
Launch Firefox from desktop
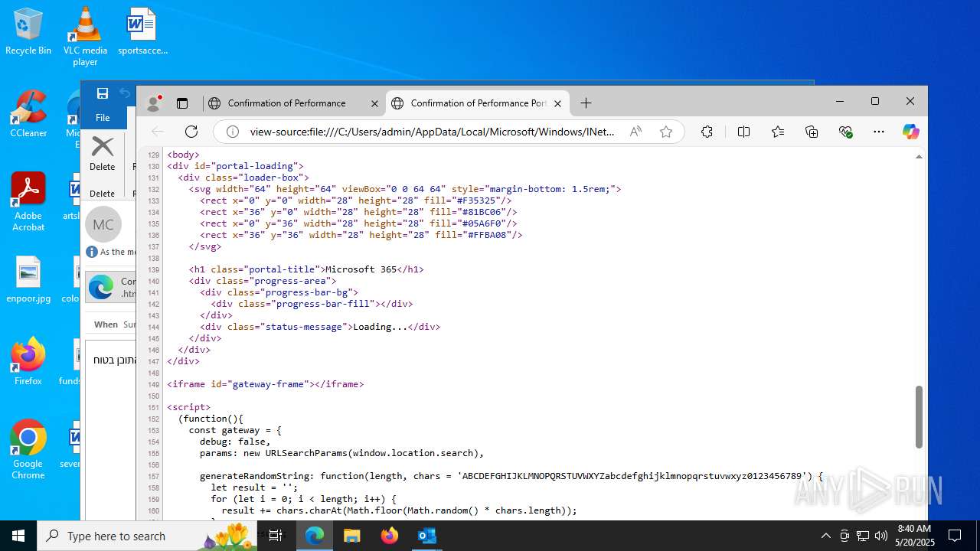[28, 361]
